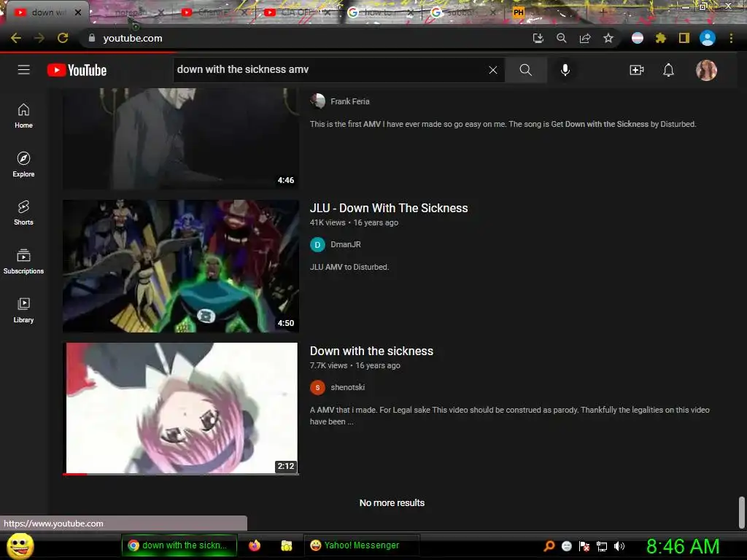Viewport: 747px width, 560px height.
Task: Open the YouTube guide hamburger menu
Action: [23, 70]
